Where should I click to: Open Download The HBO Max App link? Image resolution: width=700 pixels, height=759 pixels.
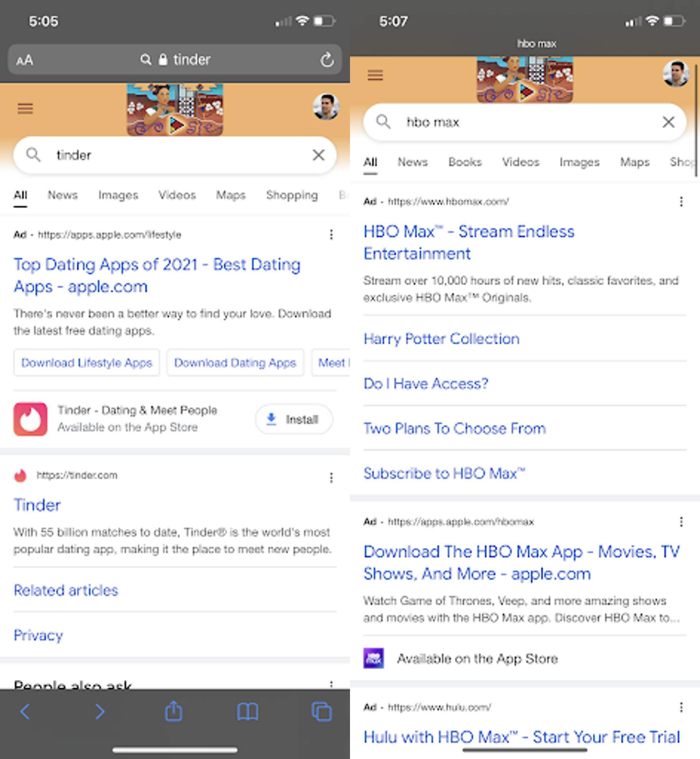tap(522, 563)
